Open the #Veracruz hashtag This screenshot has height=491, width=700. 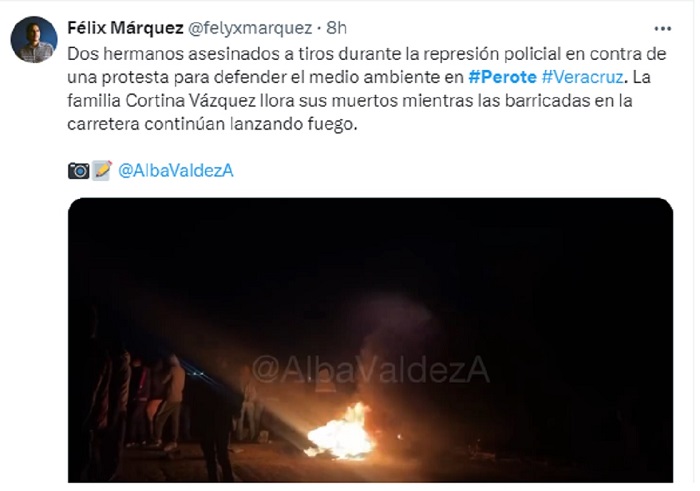(582, 77)
